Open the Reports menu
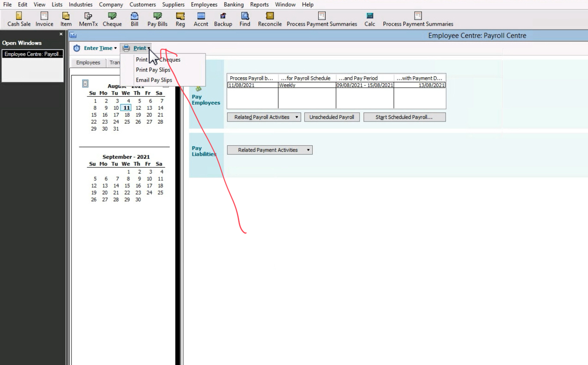588x365 pixels. (x=259, y=4)
